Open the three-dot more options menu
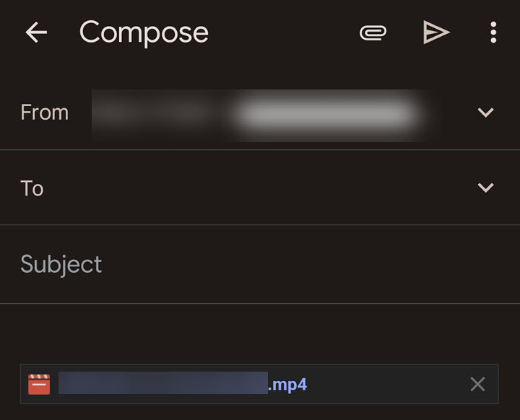This screenshot has height=420, width=520. pyautogui.click(x=493, y=32)
